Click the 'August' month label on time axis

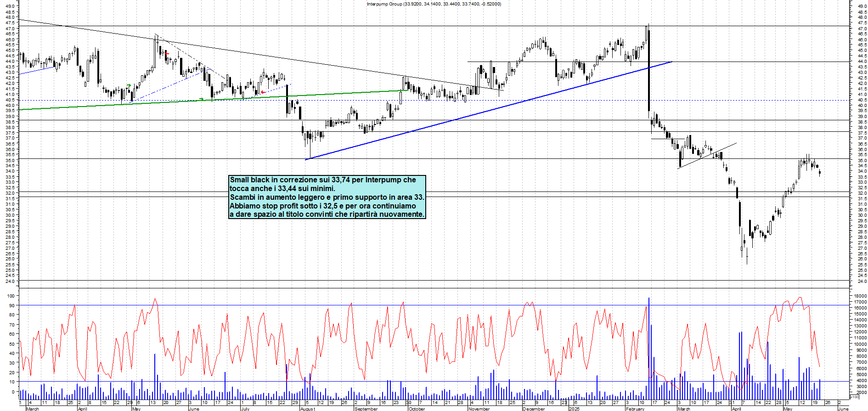point(308,409)
